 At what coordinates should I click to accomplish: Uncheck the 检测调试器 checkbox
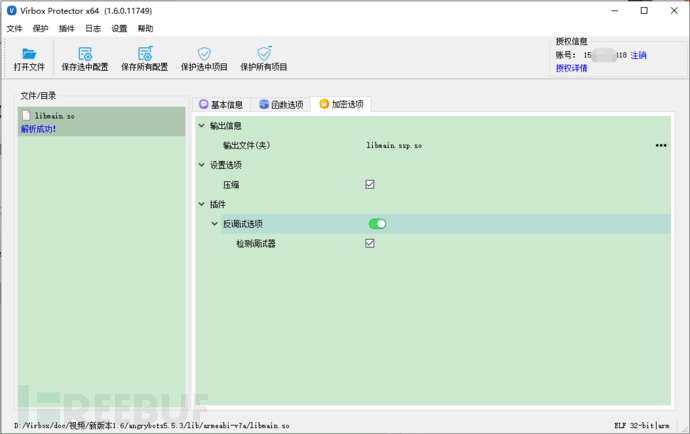click(370, 243)
